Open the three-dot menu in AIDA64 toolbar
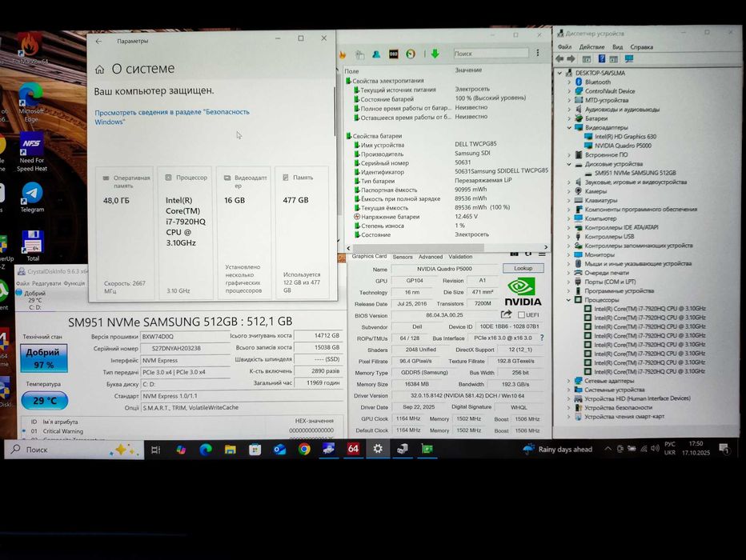This screenshot has height=560, width=746. (x=538, y=53)
